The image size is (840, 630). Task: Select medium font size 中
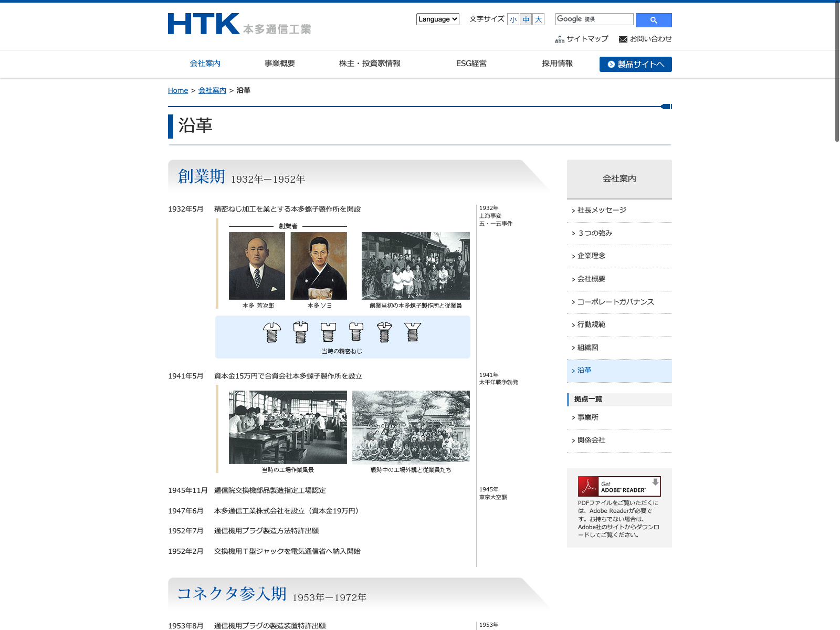pos(526,19)
